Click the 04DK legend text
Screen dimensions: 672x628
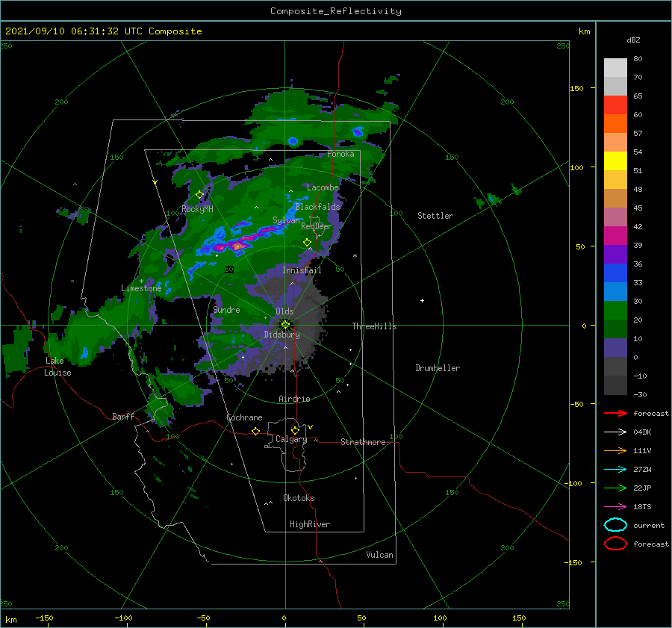click(x=642, y=432)
